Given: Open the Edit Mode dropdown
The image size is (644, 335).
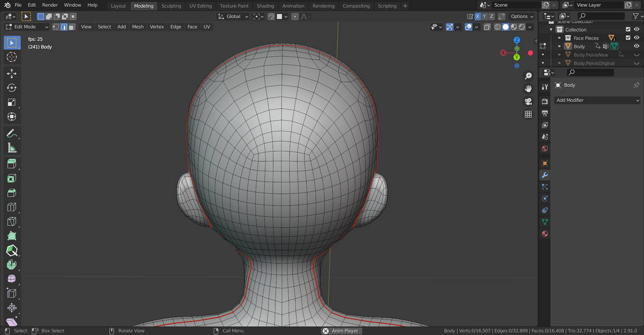Looking at the screenshot, I should (x=27, y=27).
